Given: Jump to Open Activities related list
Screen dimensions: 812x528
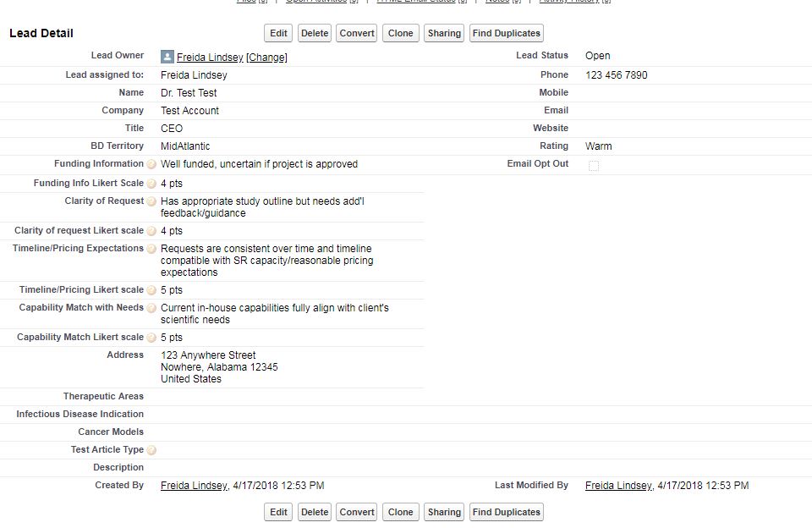Looking at the screenshot, I should point(317,1).
